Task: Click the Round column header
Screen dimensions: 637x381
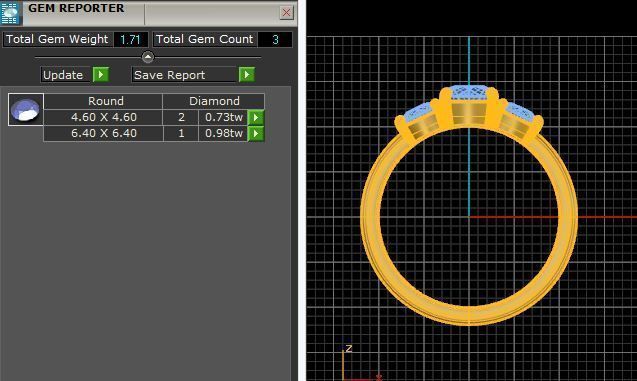Action: (x=103, y=101)
